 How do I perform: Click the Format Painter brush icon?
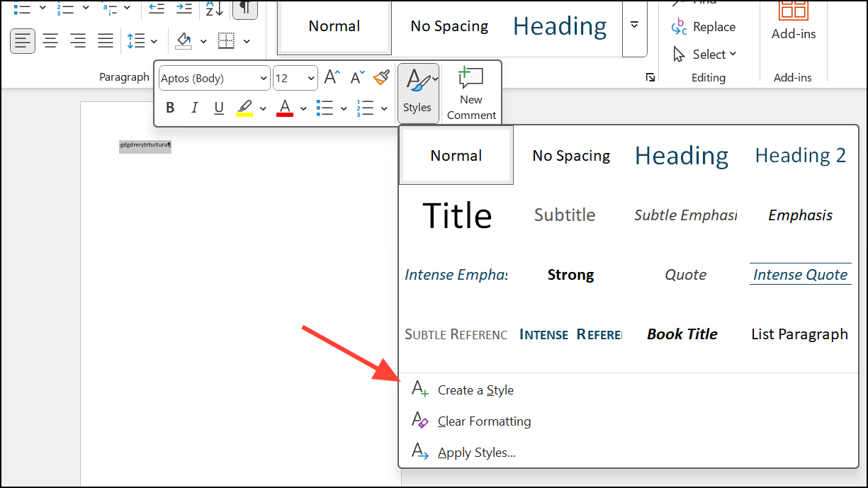click(381, 78)
